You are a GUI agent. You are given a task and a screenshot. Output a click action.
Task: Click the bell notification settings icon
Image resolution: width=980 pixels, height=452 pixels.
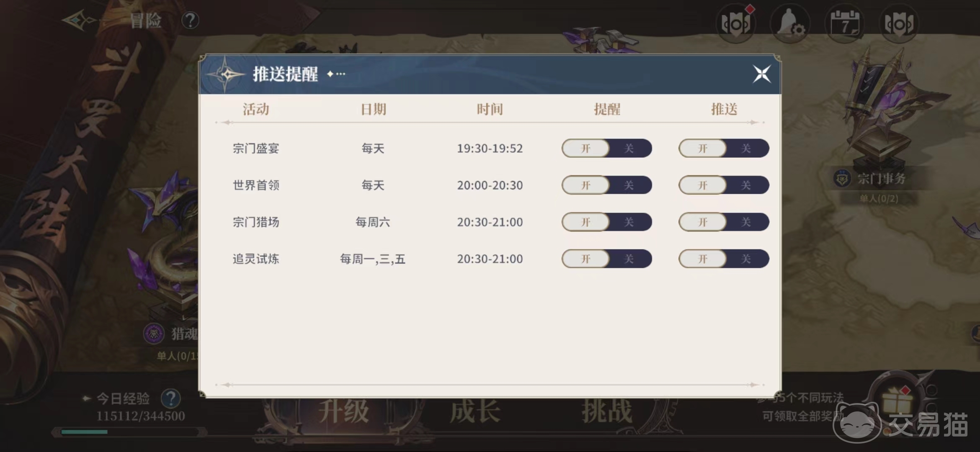point(790,24)
